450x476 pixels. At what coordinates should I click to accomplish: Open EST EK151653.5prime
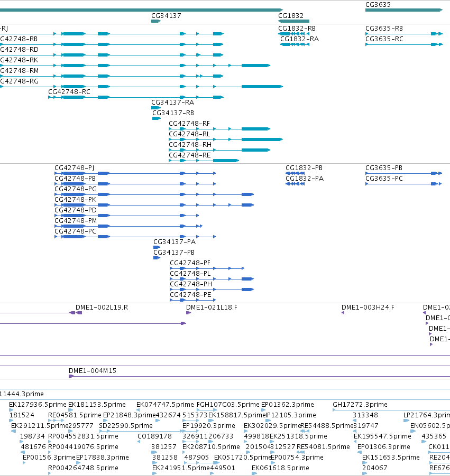pos(391,458)
